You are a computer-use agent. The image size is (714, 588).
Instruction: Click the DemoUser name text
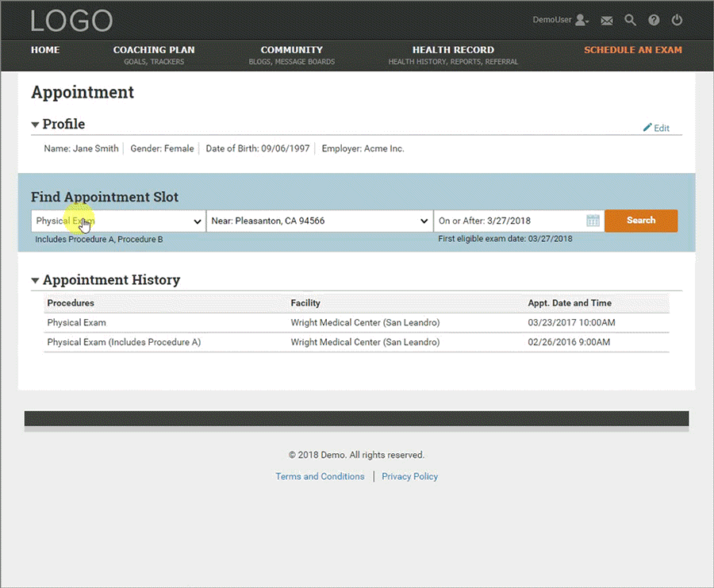pos(552,20)
